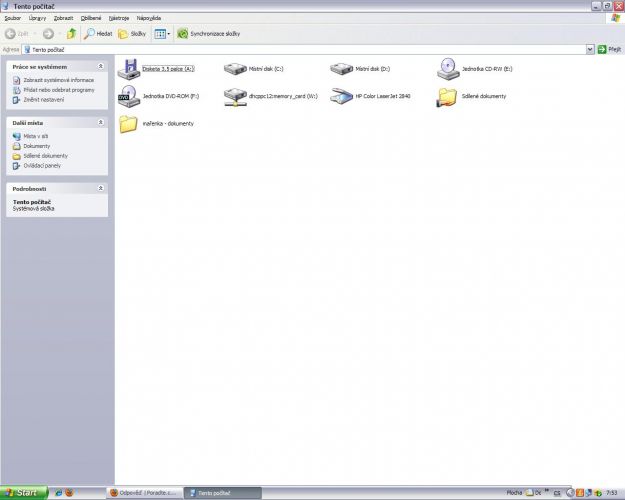Open the Nápověda menu

[149, 18]
